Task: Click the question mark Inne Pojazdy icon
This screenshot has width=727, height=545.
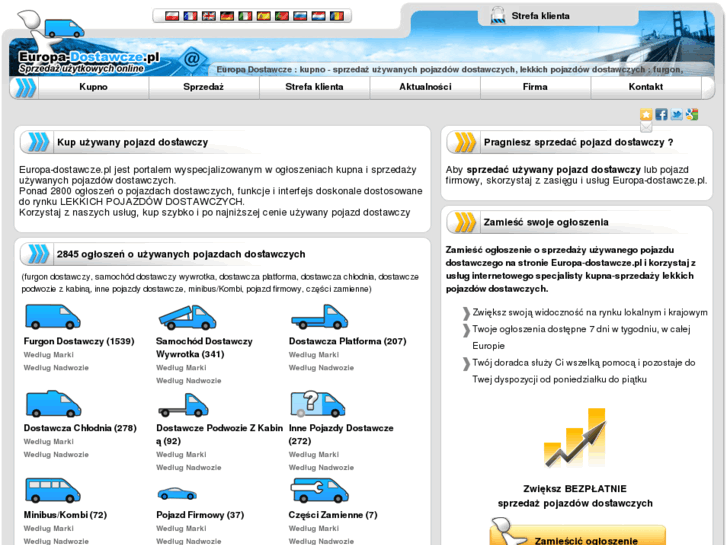Action: click(x=318, y=404)
